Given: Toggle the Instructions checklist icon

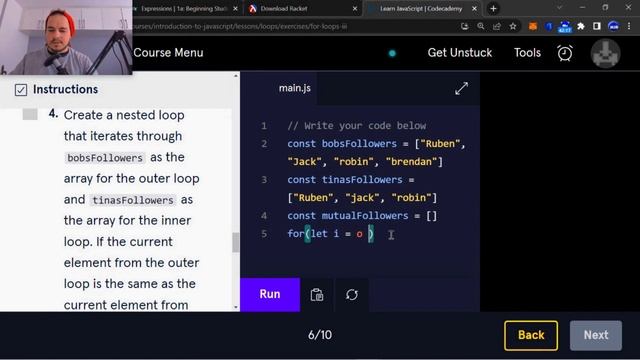Looking at the screenshot, I should click(x=21, y=89).
